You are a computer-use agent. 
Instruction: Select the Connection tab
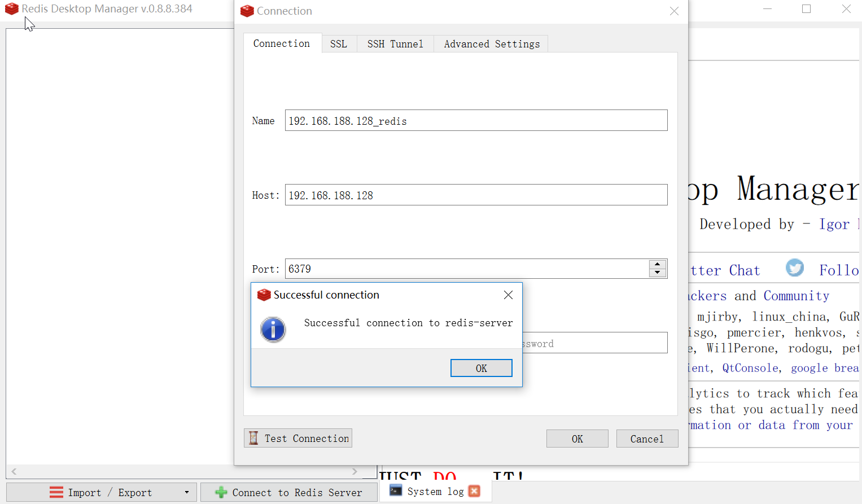point(282,43)
